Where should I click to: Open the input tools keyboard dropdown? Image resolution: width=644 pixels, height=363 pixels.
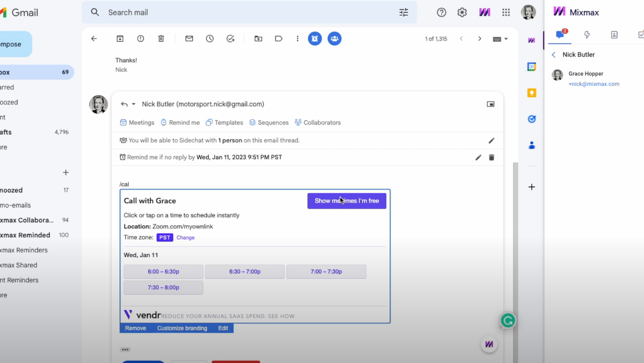coord(500,39)
